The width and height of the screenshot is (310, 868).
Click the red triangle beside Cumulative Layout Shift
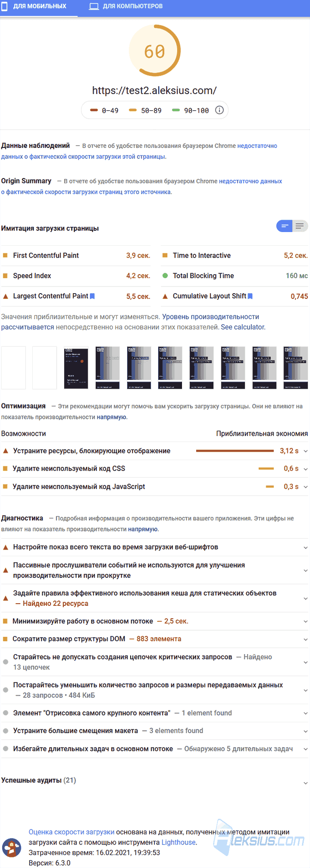tap(165, 296)
